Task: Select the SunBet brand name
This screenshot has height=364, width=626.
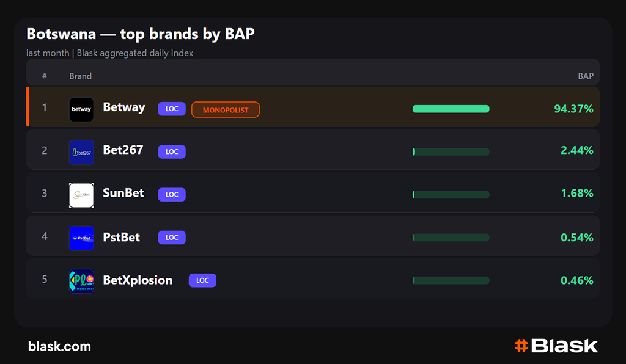Action: pyautogui.click(x=123, y=193)
